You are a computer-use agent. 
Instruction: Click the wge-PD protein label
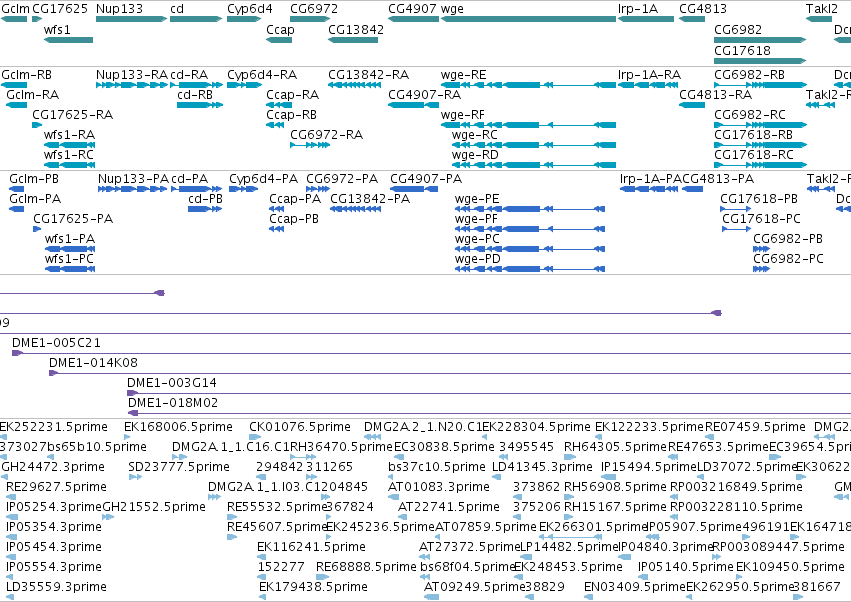478,259
